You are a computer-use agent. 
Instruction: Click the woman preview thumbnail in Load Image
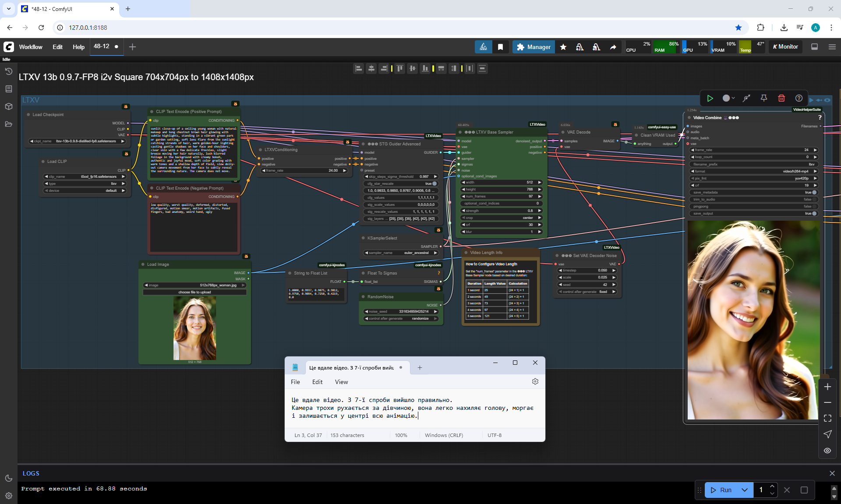tap(194, 328)
